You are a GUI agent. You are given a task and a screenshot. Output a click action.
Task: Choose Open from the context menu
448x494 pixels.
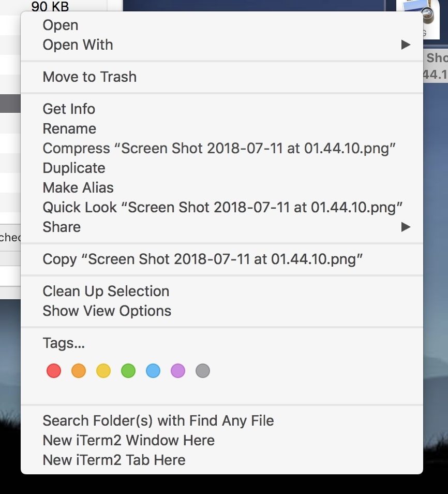(61, 25)
